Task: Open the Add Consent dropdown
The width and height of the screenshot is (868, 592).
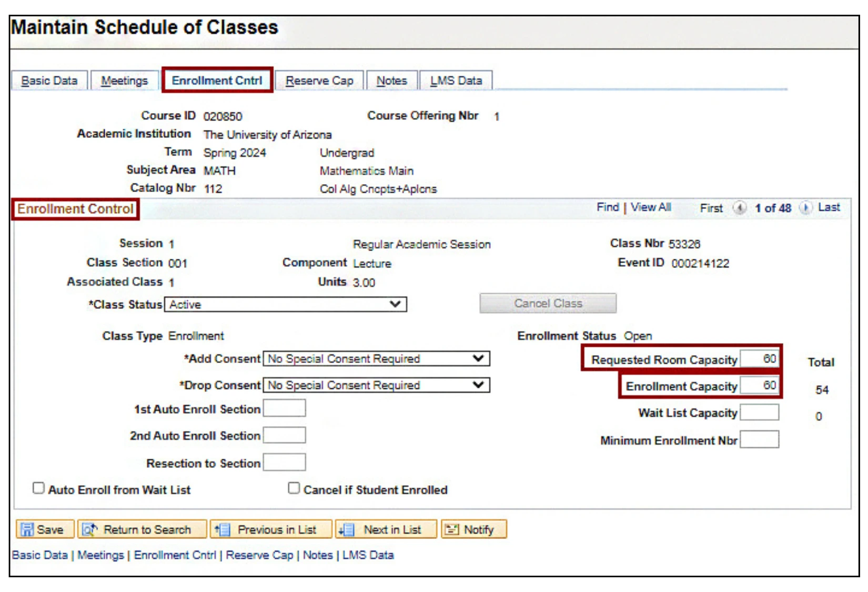Action: [x=377, y=359]
